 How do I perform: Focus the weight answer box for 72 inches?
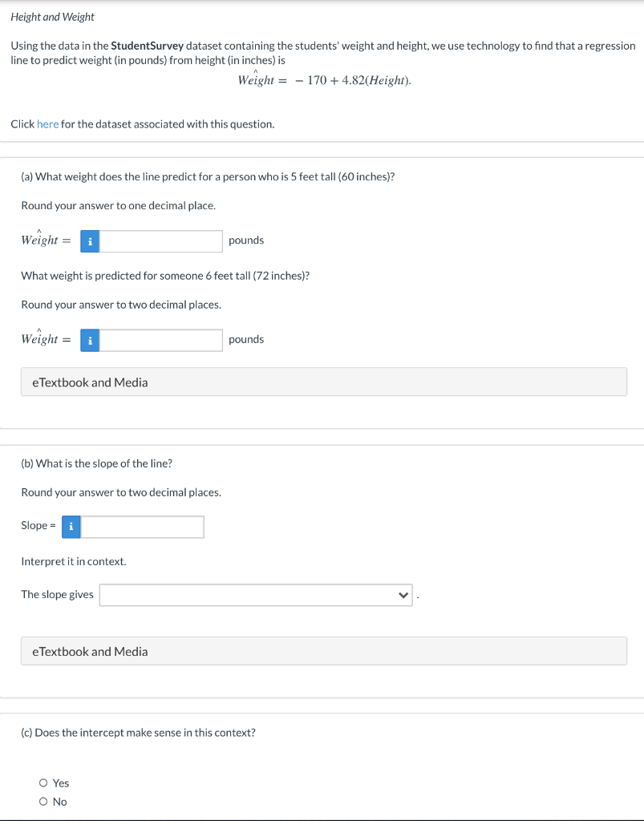pyautogui.click(x=160, y=340)
